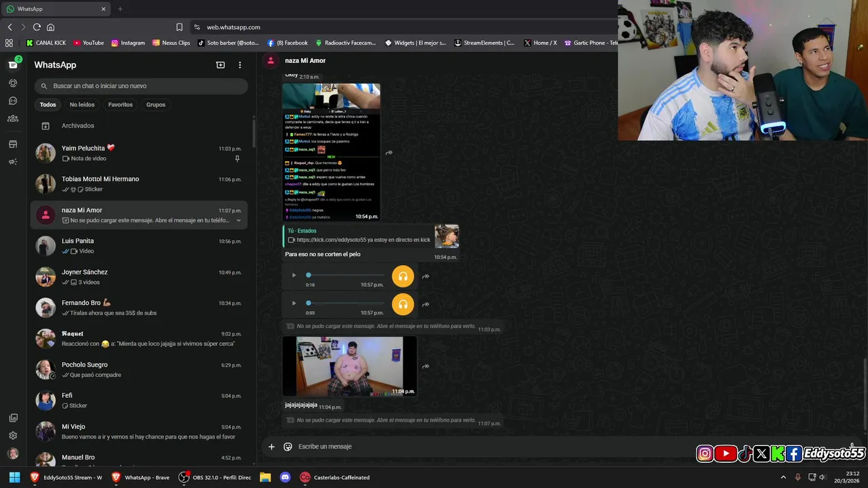Open chat with Yaim Peluchita

(x=139, y=153)
